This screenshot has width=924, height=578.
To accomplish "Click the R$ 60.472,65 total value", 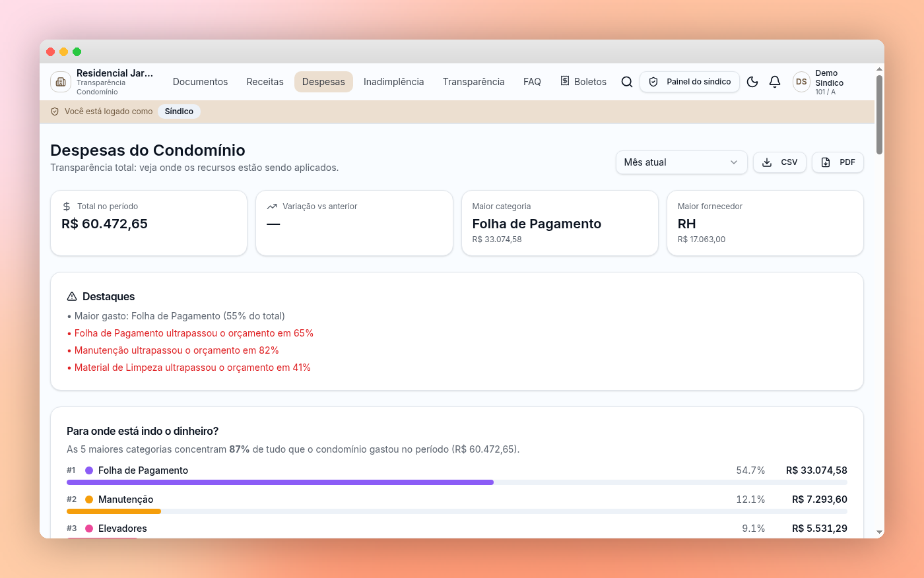I will point(104,224).
